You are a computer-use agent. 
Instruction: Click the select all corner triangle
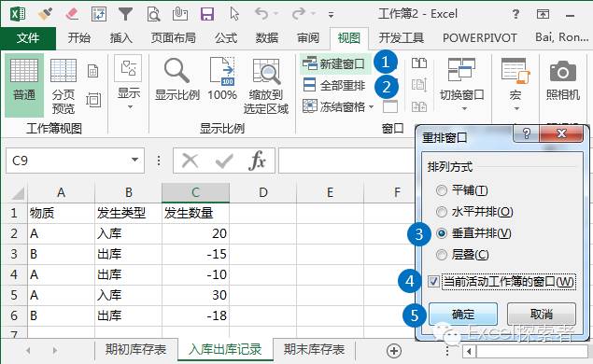pos(18,193)
